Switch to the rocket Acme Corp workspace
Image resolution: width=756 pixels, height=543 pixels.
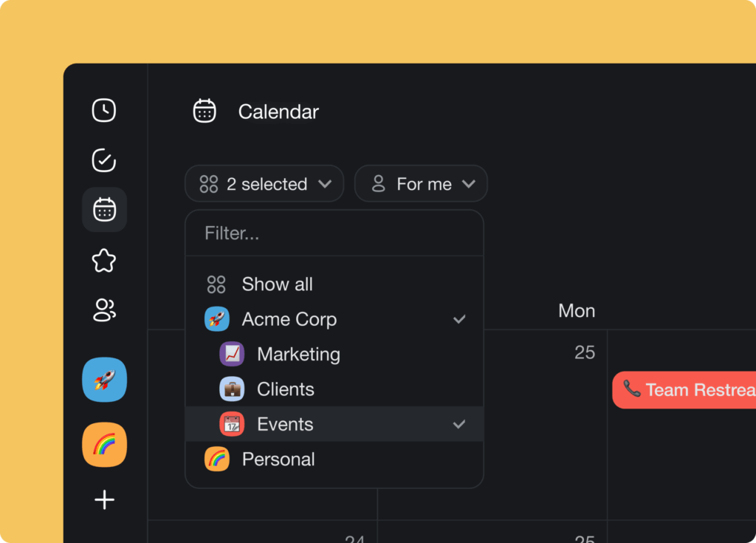pyautogui.click(x=104, y=379)
